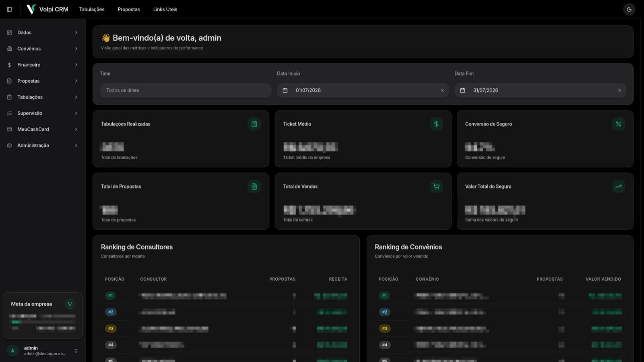644x362 pixels.
Task: Click the Data Fim date field
Action: 540,90
